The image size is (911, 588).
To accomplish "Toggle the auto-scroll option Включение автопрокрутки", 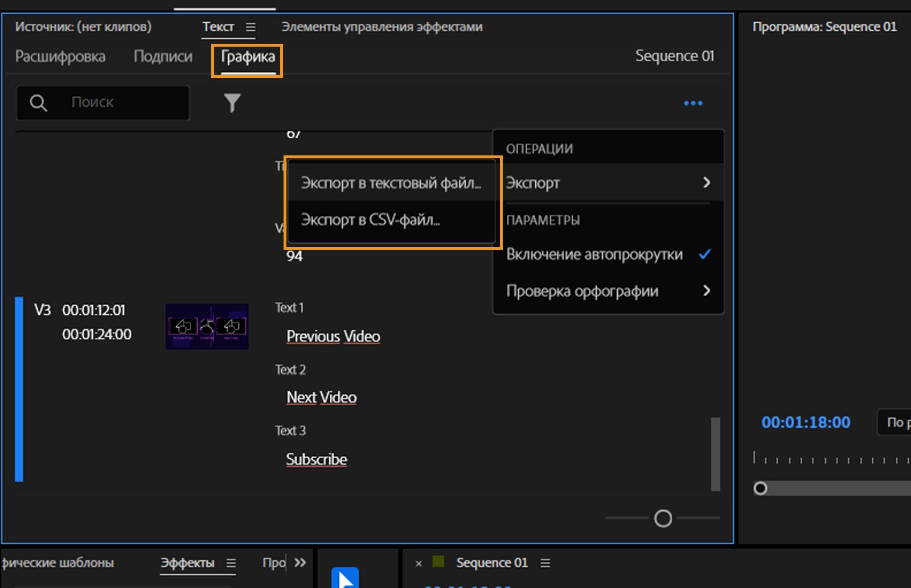I will tap(608, 254).
